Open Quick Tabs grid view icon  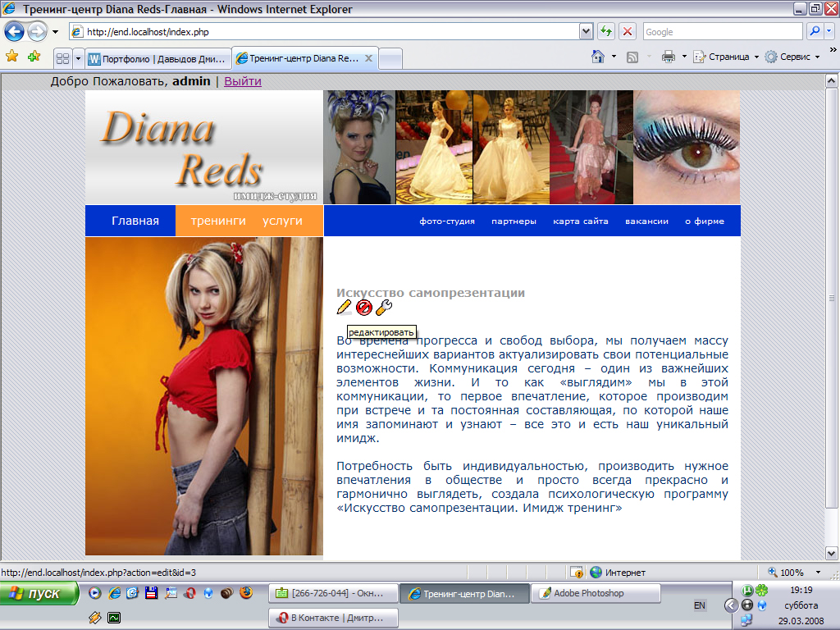(62, 58)
